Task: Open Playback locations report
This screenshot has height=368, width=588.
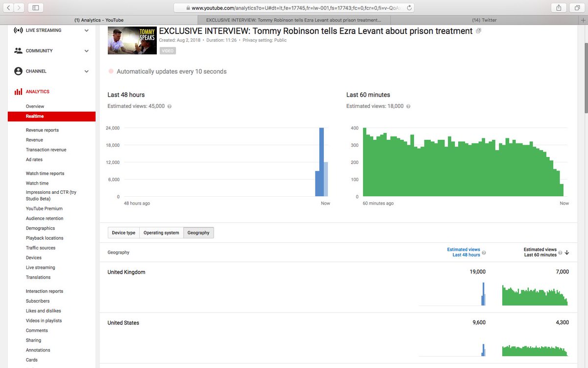Action: (45, 238)
